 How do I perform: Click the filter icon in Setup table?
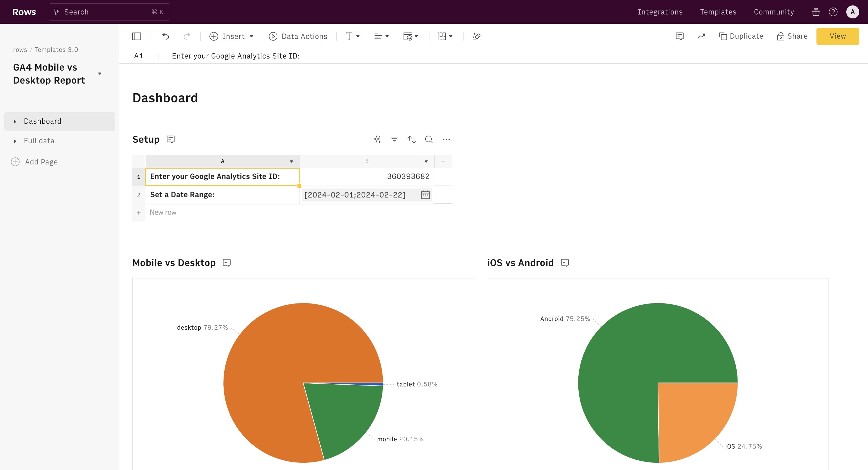[x=394, y=139]
